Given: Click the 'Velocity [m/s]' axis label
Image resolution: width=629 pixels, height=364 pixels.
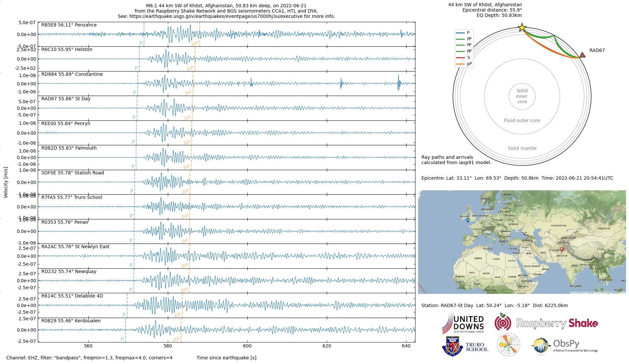Looking at the screenshot, I should tap(6, 182).
